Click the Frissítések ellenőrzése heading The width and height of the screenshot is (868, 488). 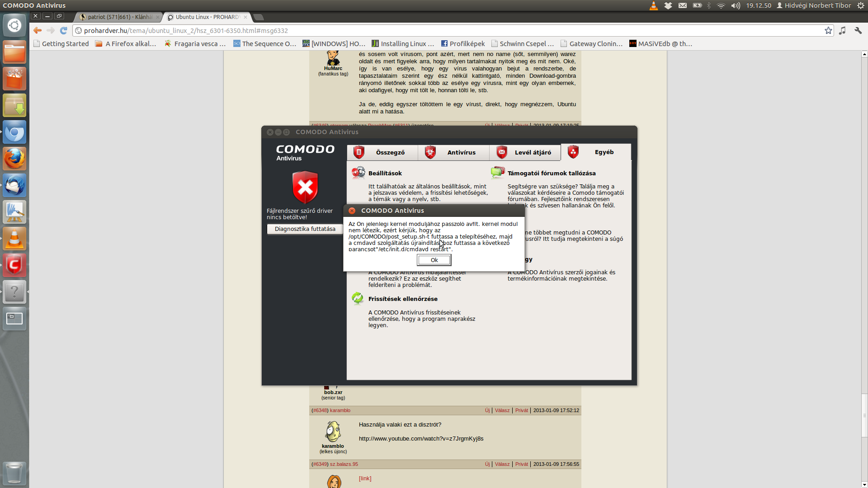click(x=403, y=299)
